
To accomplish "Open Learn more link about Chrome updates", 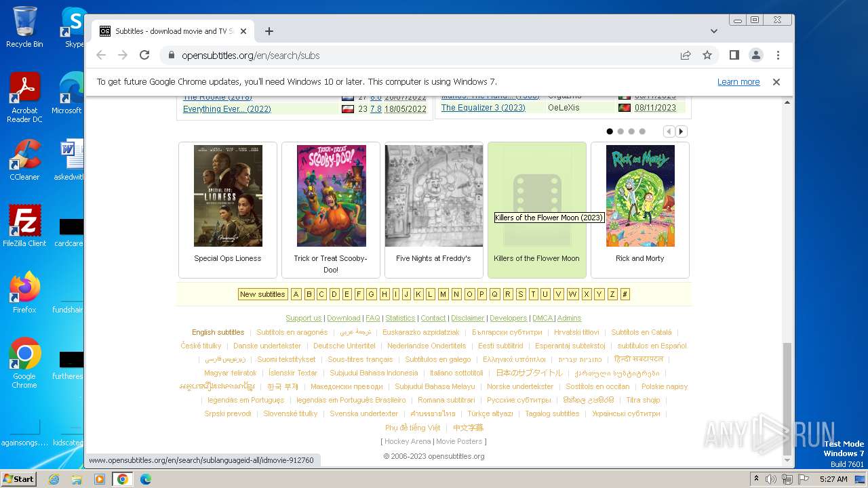I will click(738, 82).
